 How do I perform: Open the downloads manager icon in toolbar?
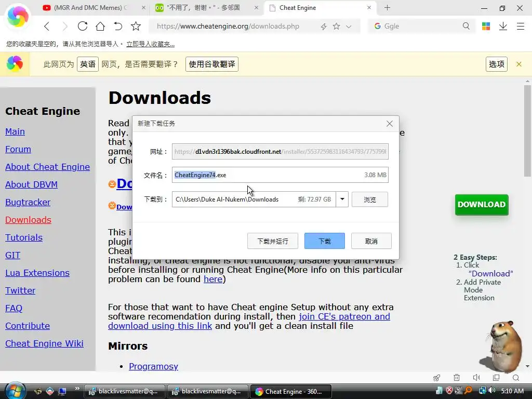pos(503,26)
